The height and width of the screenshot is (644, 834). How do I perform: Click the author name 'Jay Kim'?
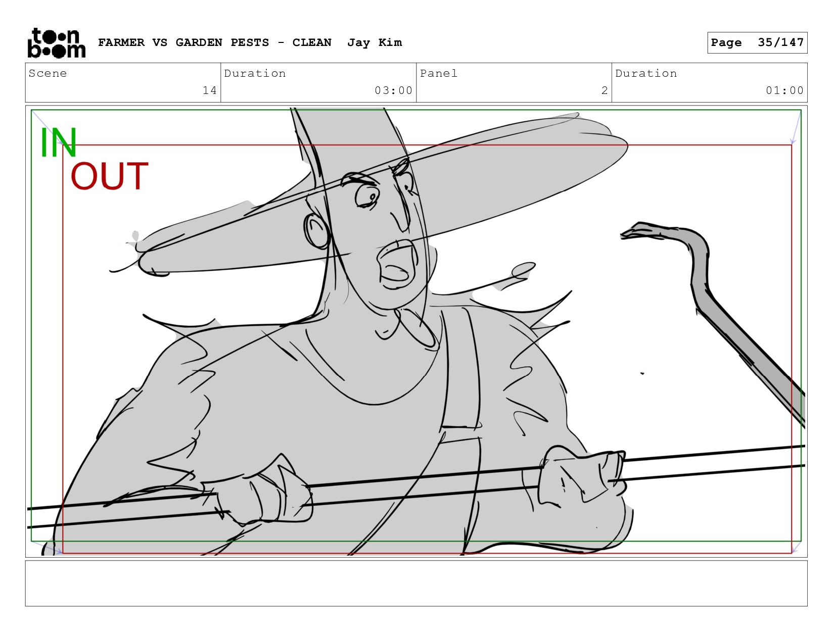(x=375, y=42)
